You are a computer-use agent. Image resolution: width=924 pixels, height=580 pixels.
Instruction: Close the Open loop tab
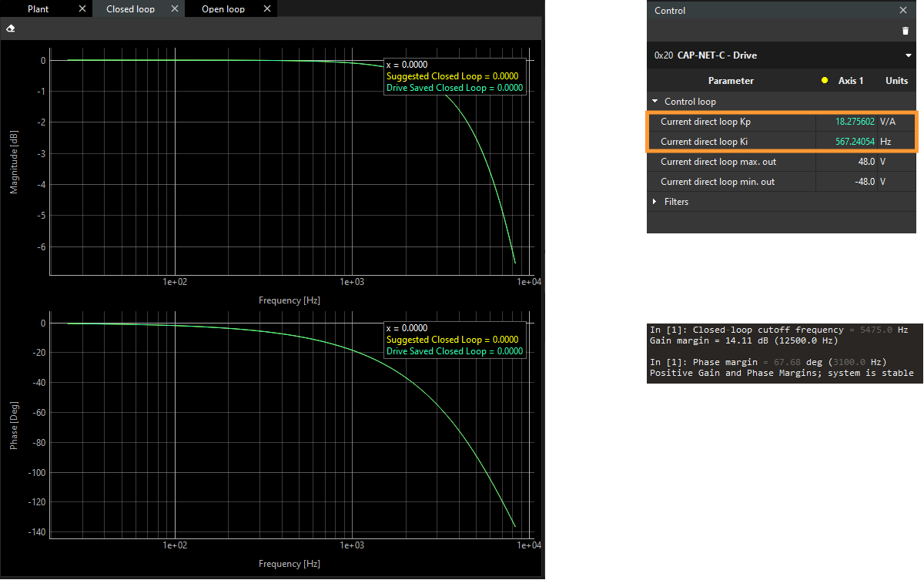click(266, 8)
